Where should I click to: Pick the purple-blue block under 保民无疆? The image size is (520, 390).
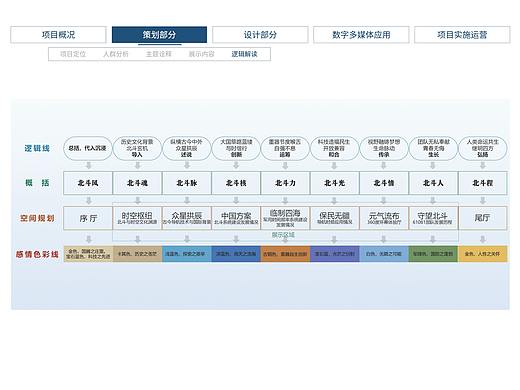[x=335, y=254]
